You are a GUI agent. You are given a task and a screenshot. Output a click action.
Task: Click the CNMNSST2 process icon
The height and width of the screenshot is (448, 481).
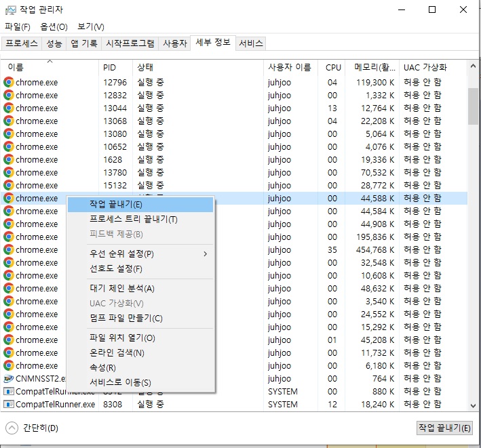coord(9,378)
